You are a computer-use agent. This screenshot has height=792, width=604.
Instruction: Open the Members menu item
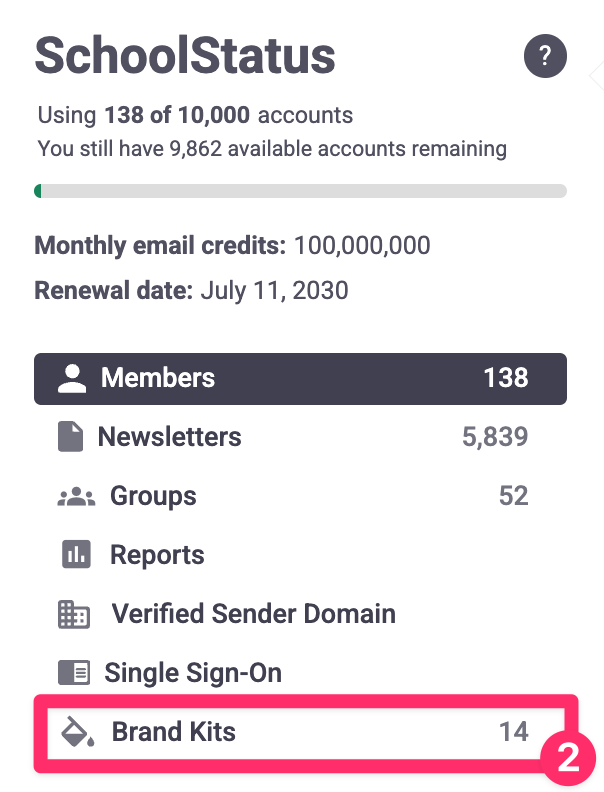tap(158, 378)
